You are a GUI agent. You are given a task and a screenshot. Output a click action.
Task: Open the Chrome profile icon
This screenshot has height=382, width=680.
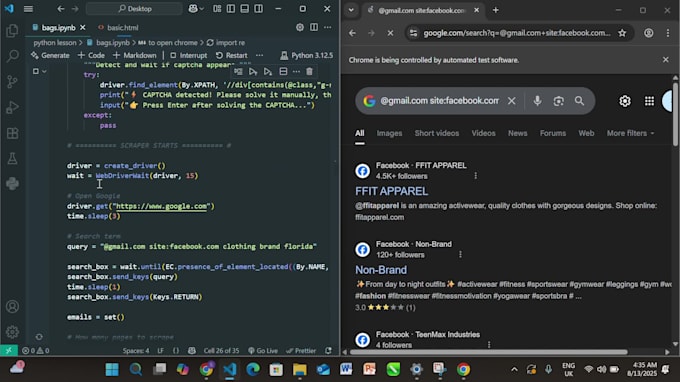pyautogui.click(x=648, y=33)
